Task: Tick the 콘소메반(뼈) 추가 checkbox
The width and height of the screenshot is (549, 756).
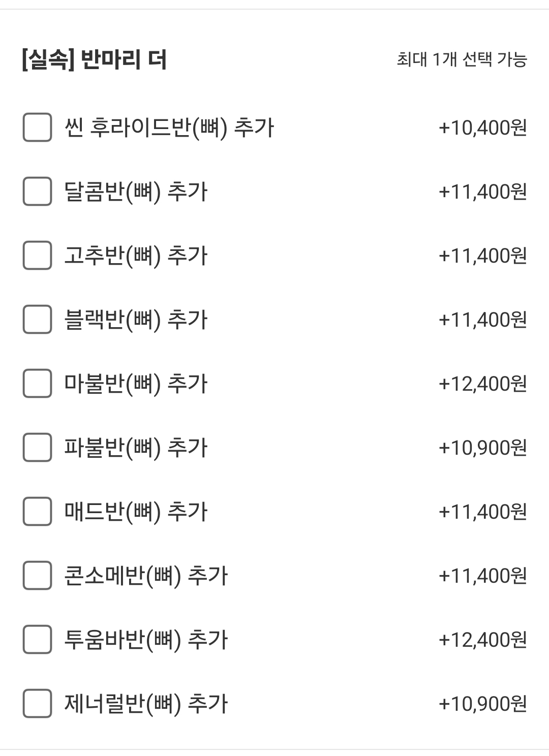Action: pos(37,575)
